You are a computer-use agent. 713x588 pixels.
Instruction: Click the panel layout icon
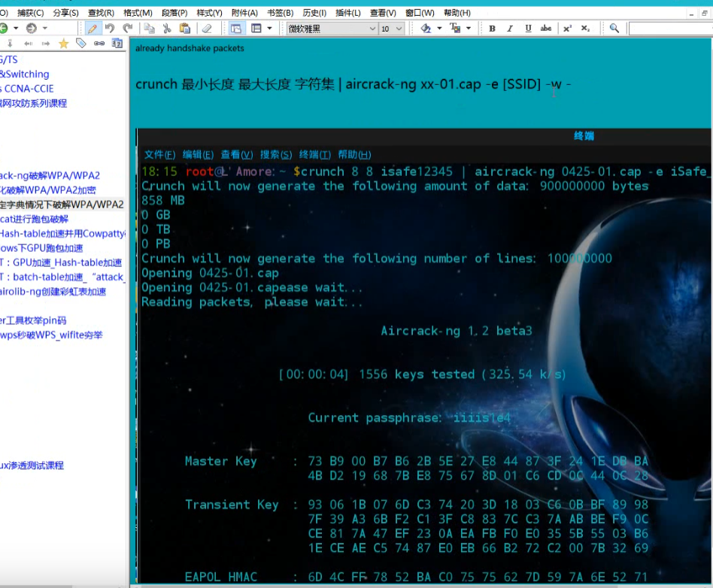click(x=256, y=28)
